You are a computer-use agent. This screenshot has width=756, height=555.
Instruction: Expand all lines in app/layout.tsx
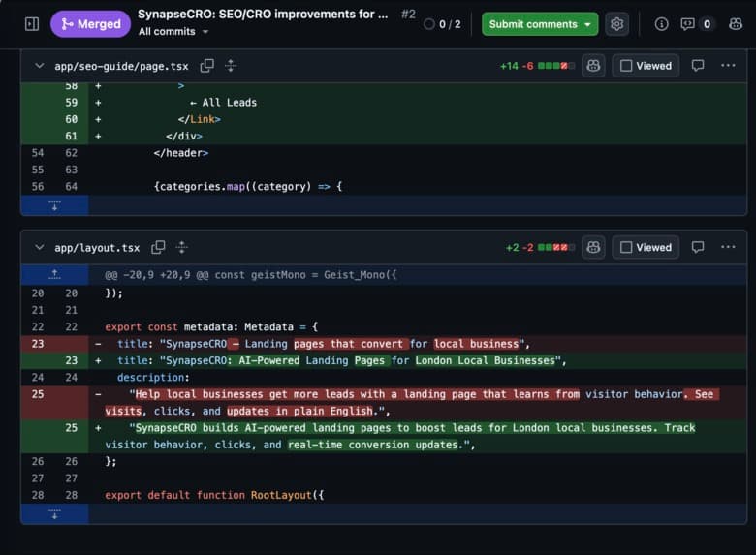pos(182,248)
